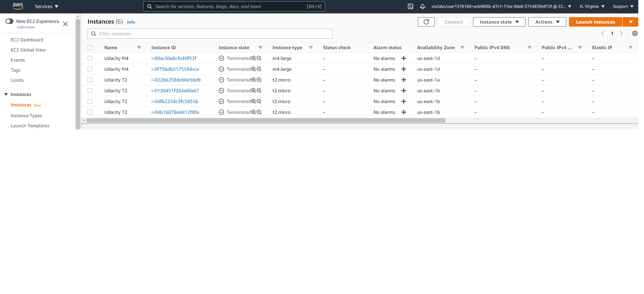Open Instance Types in sidebar
Viewport: 644px width, 294px height.
coord(26,116)
